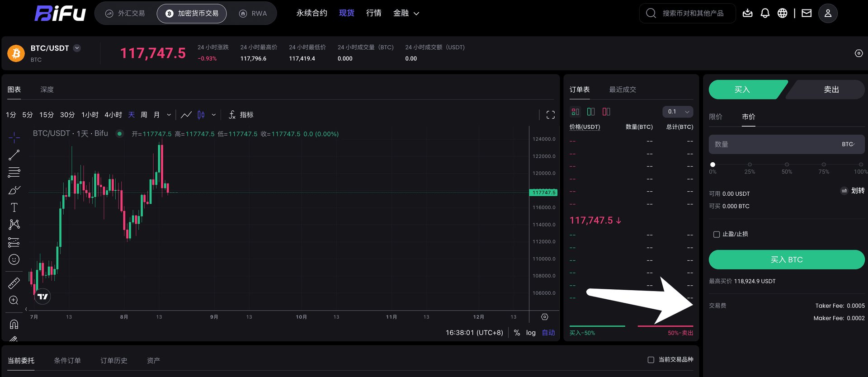Expand chart to fullscreen
The height and width of the screenshot is (377, 868).
550,115
